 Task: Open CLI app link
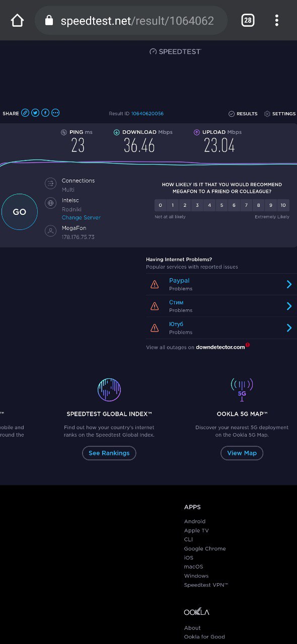click(188, 539)
